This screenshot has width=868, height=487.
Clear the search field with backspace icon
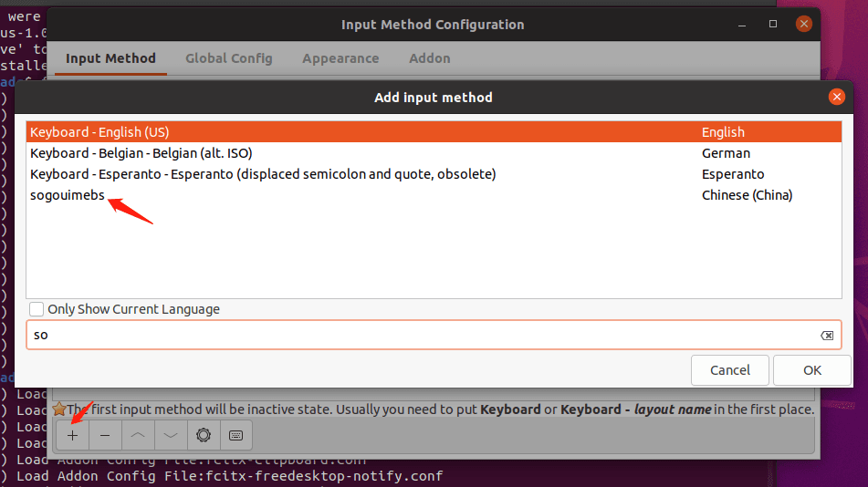[827, 336]
